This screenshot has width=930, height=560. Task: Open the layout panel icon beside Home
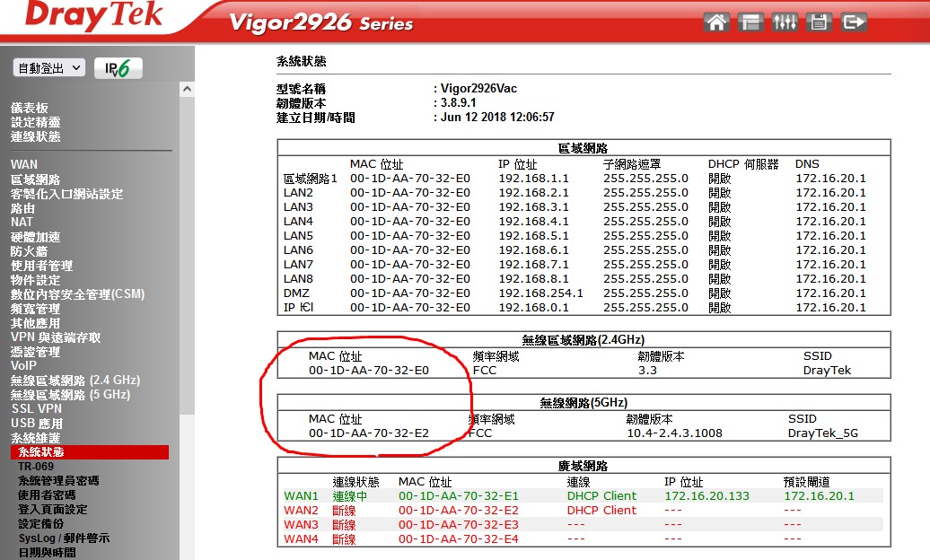(x=750, y=22)
